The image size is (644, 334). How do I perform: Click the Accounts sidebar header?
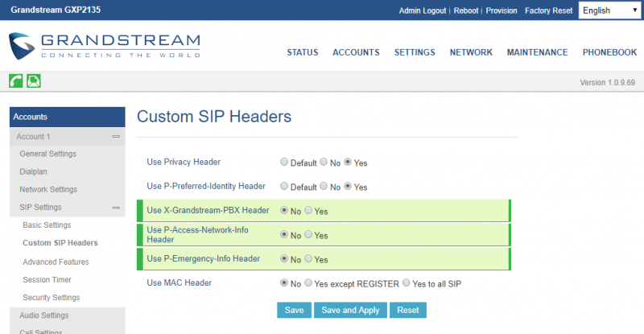click(x=68, y=117)
